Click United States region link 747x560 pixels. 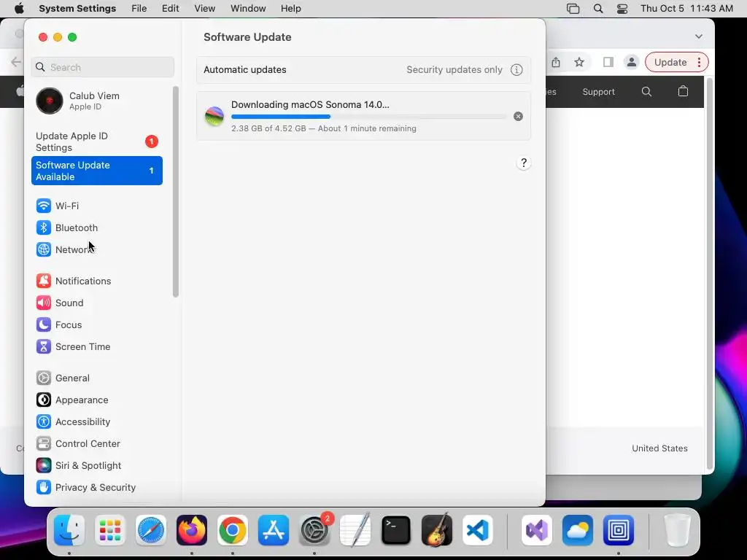[x=659, y=448]
